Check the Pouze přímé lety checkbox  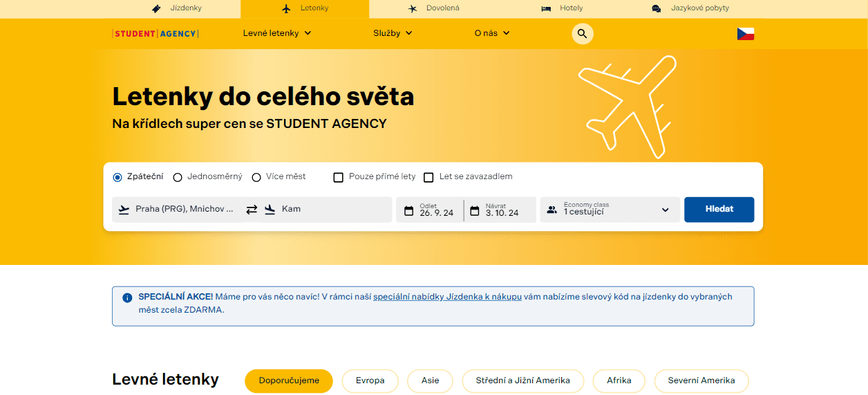[338, 177]
